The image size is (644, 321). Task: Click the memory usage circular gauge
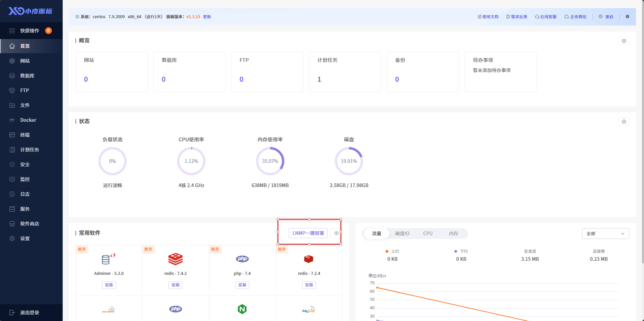[270, 161]
